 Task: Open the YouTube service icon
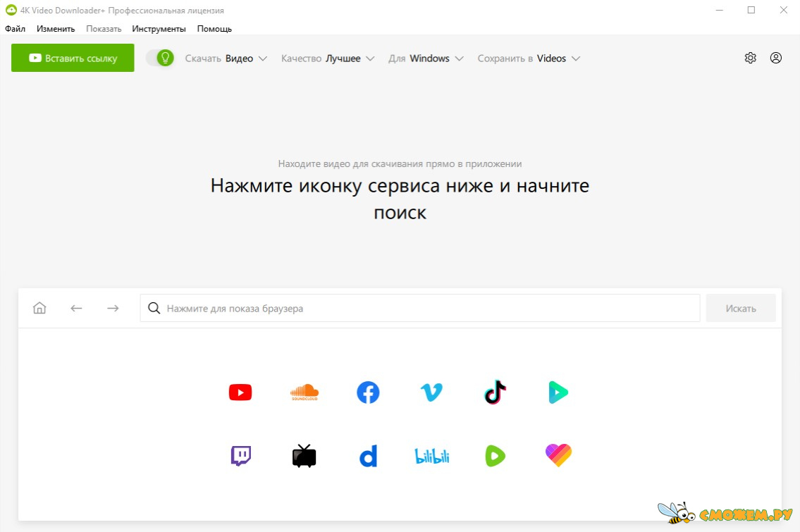pos(240,392)
